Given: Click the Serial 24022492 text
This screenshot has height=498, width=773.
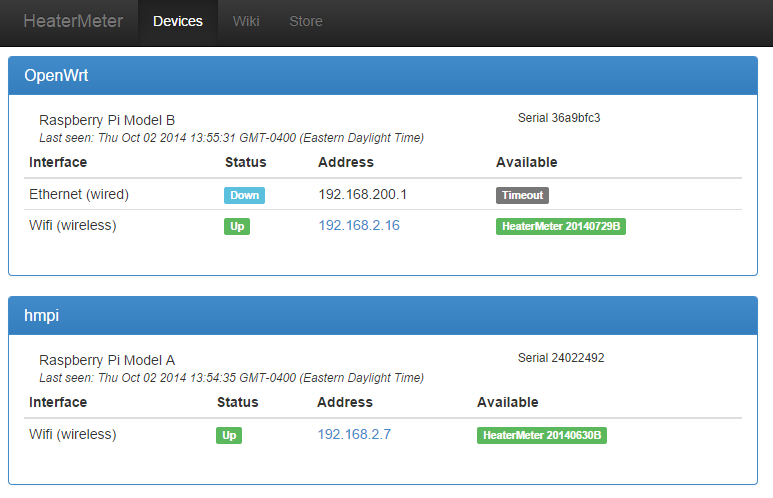Looking at the screenshot, I should click(561, 358).
